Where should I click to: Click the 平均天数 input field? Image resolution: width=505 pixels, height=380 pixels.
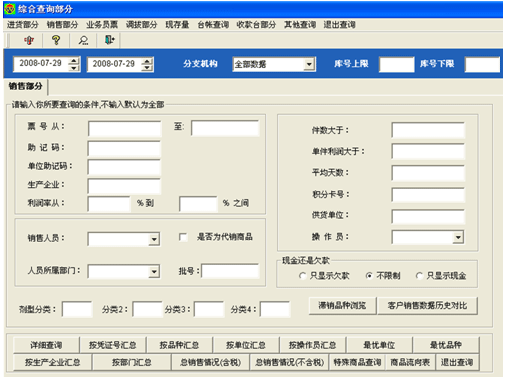click(x=428, y=173)
